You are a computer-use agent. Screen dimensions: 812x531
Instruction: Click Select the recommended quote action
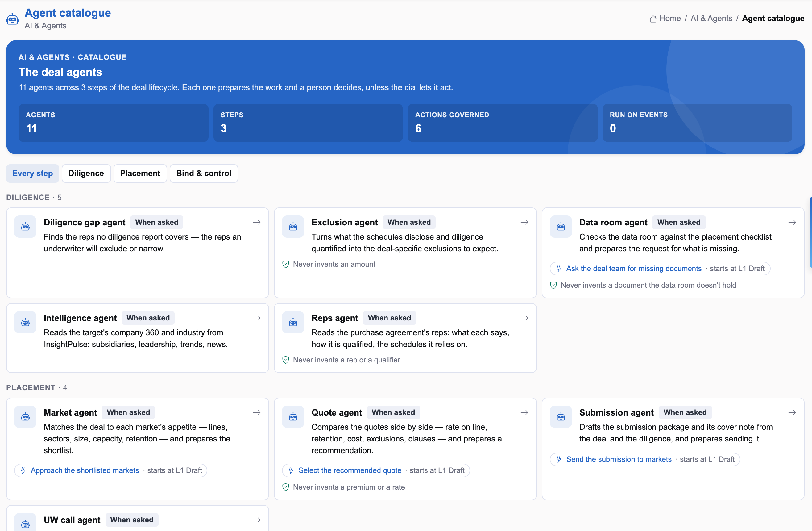coord(350,470)
